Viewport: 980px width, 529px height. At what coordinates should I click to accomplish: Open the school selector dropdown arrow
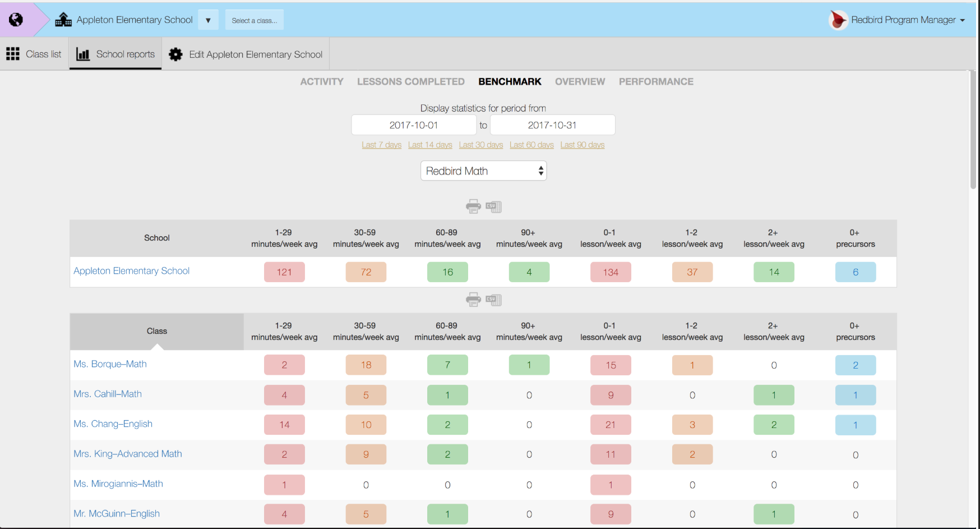click(208, 20)
